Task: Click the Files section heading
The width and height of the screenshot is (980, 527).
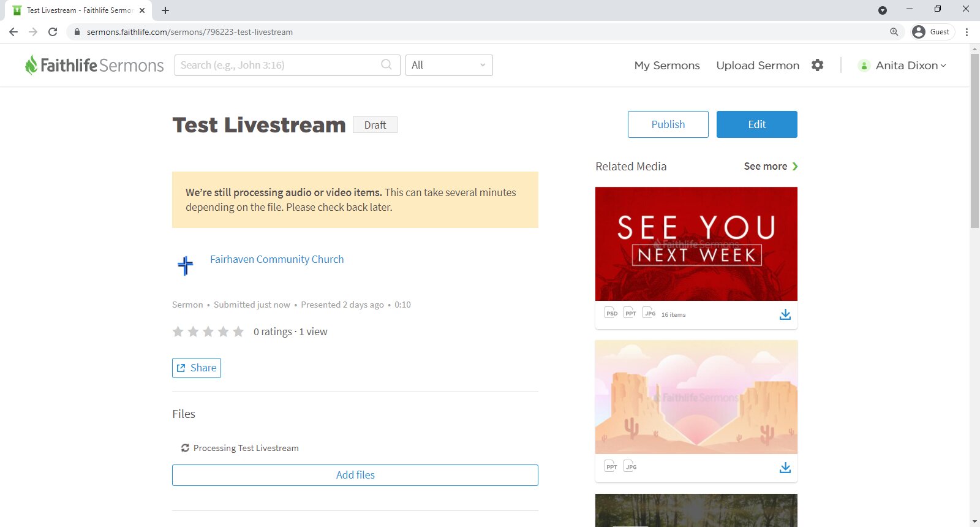Action: 184,414
